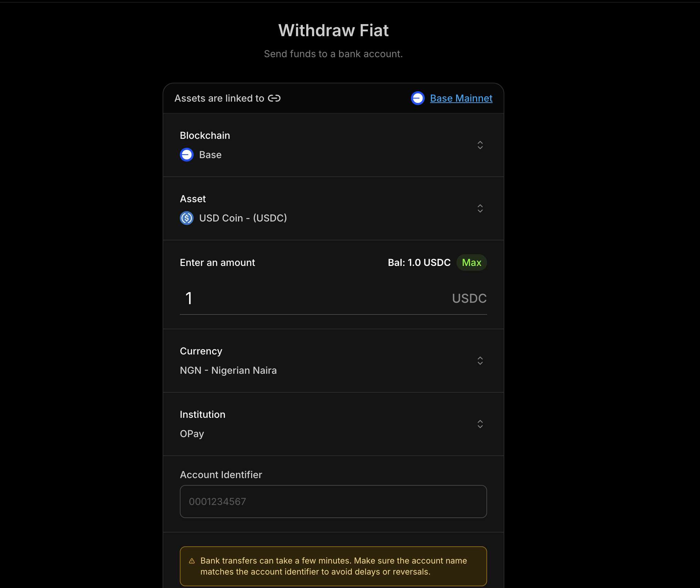Open the Base Mainnet link
700x588 pixels.
(461, 98)
